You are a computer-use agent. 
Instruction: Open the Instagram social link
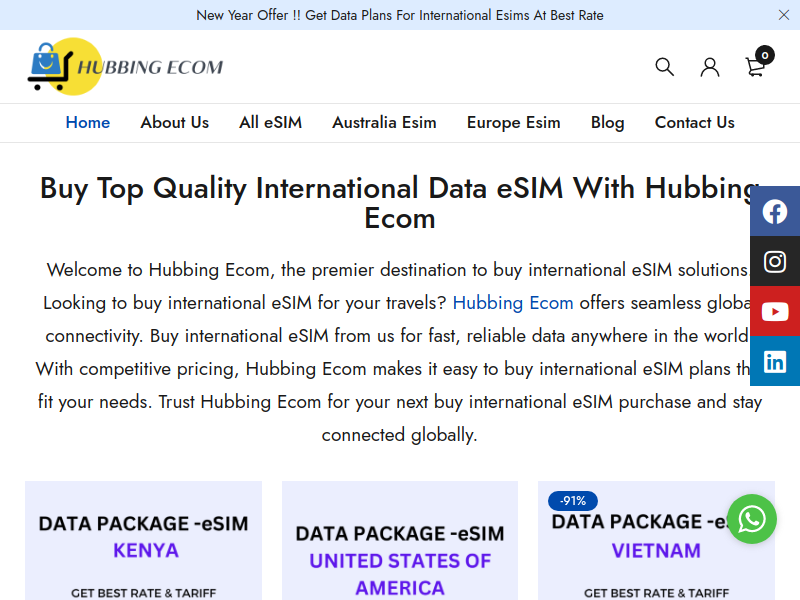774,261
